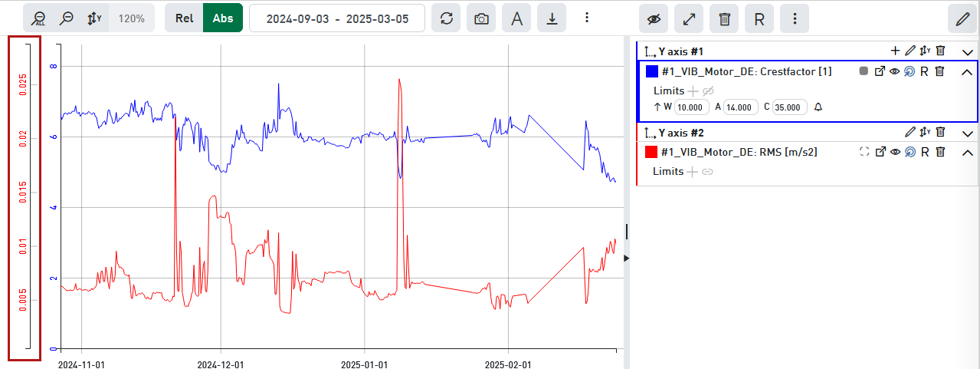
Task: Click the download data icon
Action: [552, 18]
